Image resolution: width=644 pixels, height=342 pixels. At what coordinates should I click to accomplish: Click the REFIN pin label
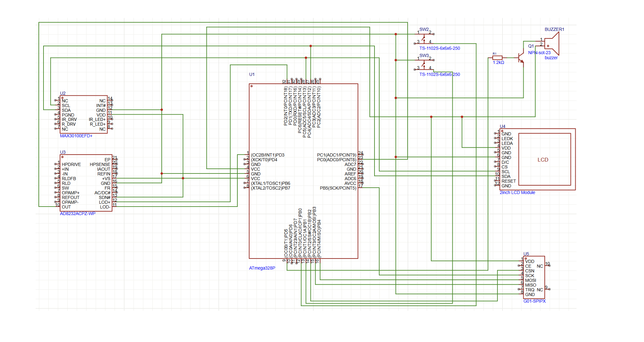pos(104,174)
